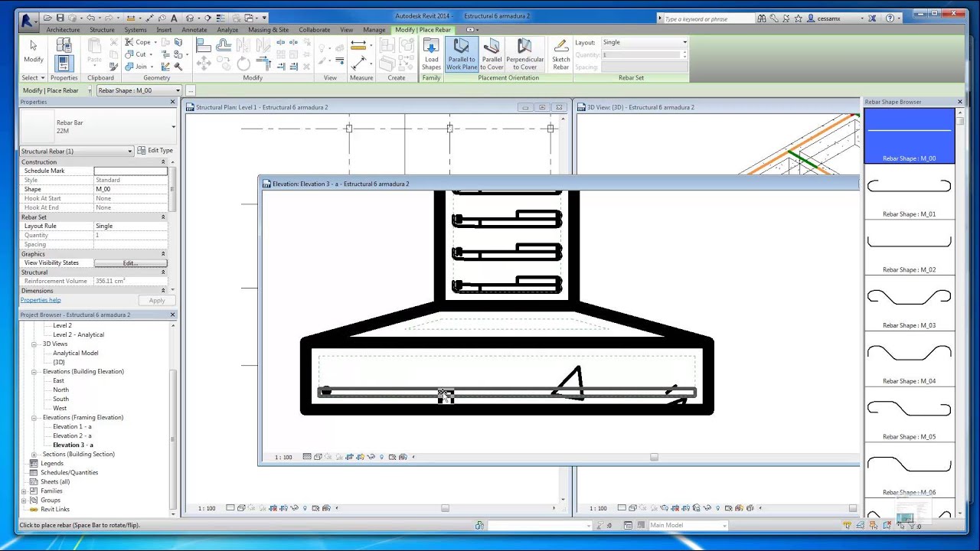980x551 pixels.
Task: Click the ellipsis button beside Rebar Shape
Action: [x=191, y=90]
